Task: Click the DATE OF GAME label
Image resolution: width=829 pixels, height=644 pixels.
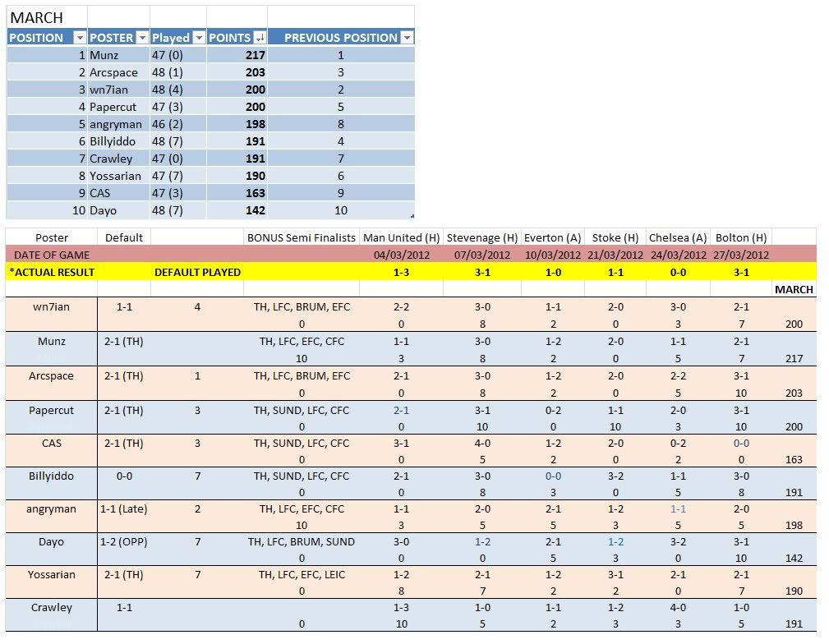Action: [x=52, y=255]
